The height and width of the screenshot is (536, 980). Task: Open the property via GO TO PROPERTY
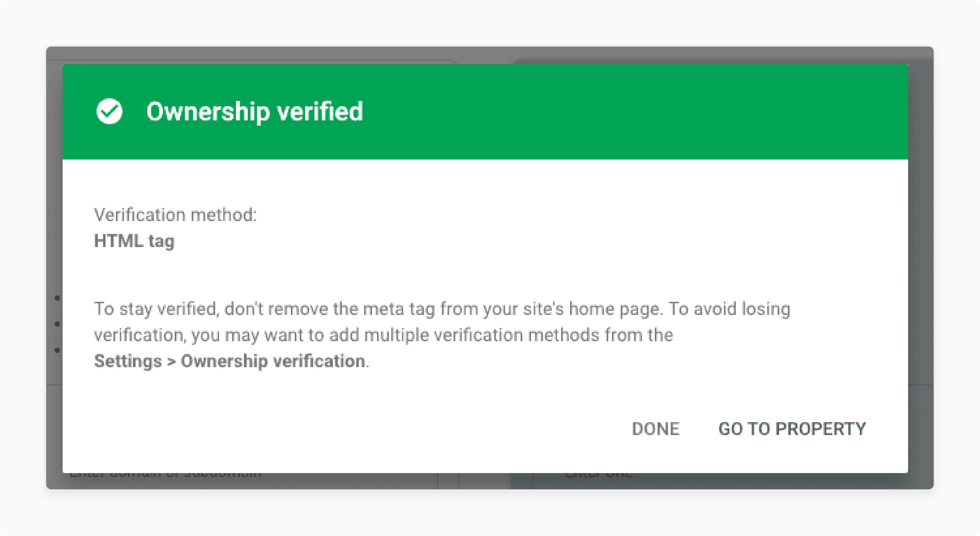pyautogui.click(x=792, y=429)
